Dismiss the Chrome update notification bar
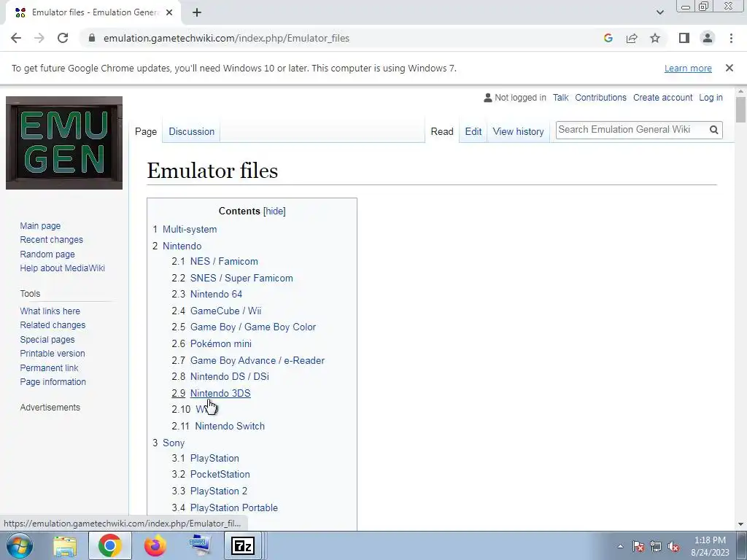This screenshot has height=560, width=747. tap(729, 68)
